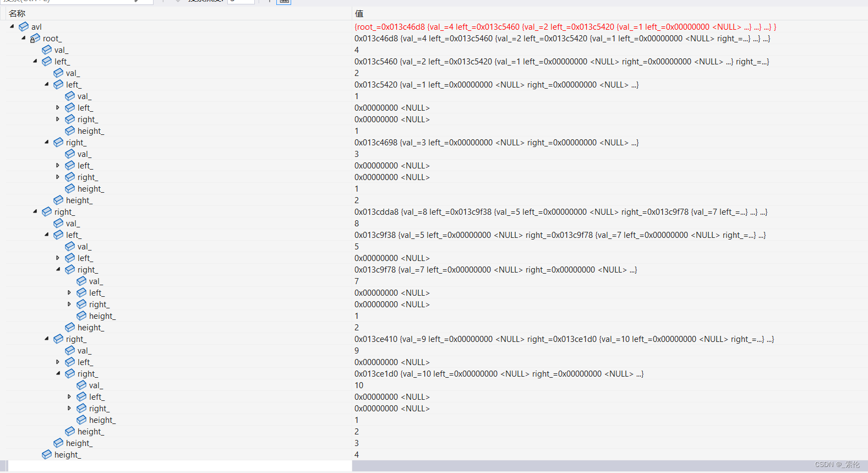
Task: Click the icon of left_ at 0x013c9f38
Action: [58, 235]
